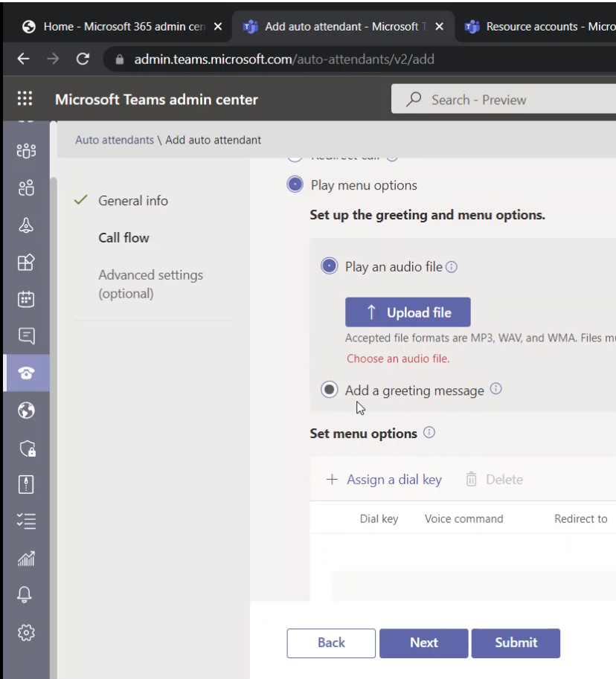Select the 'Play menu options' radio button

click(295, 185)
